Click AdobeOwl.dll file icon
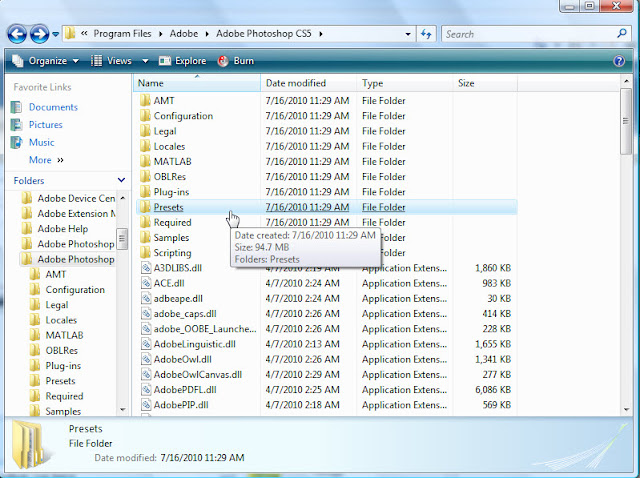This screenshot has height=478, width=640. (x=146, y=359)
